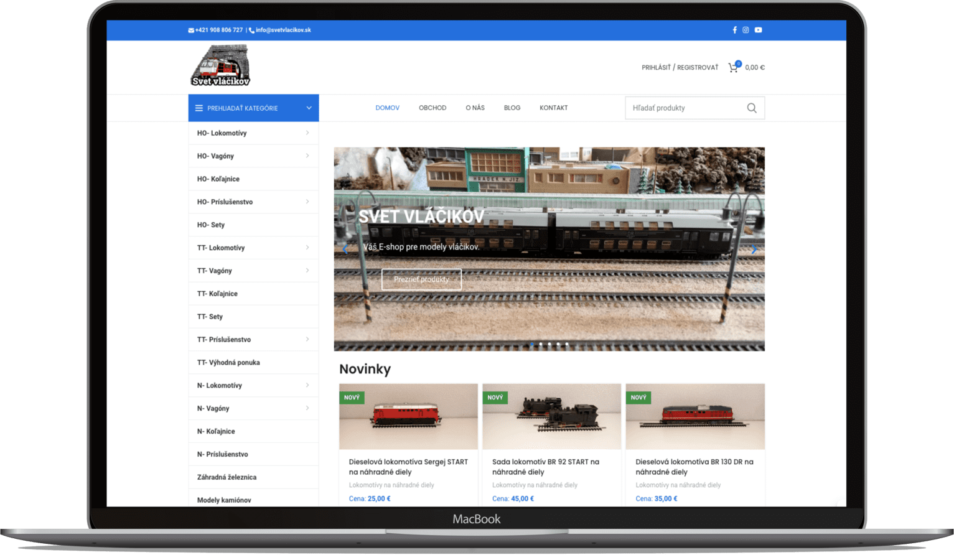Click the phone icon next to email address
This screenshot has height=560, width=954.
(x=251, y=30)
